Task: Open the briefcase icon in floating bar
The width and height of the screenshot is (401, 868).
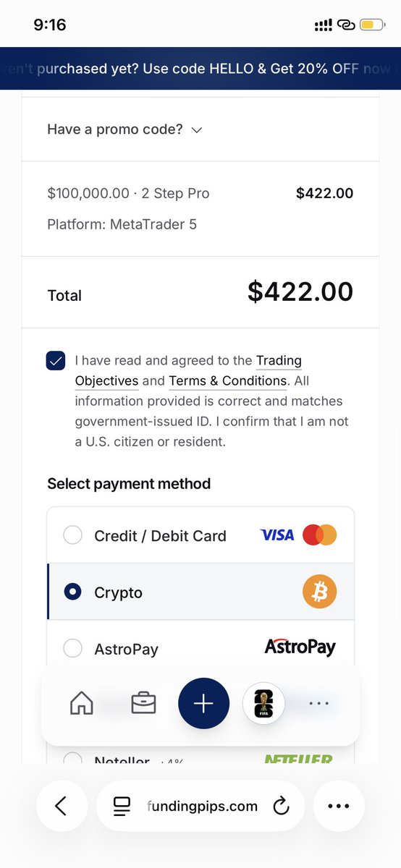Action: pos(143,703)
